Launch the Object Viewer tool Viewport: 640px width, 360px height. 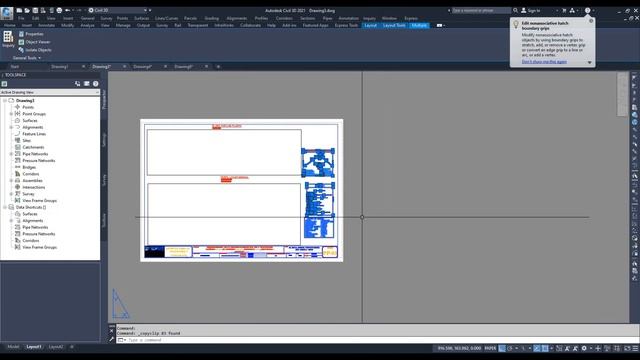(34, 42)
